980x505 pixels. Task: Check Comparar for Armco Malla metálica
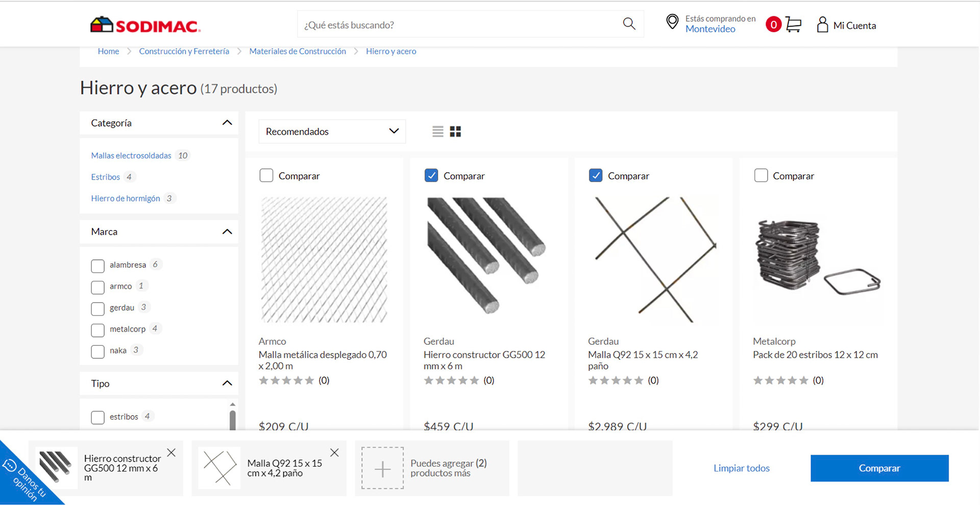(266, 175)
